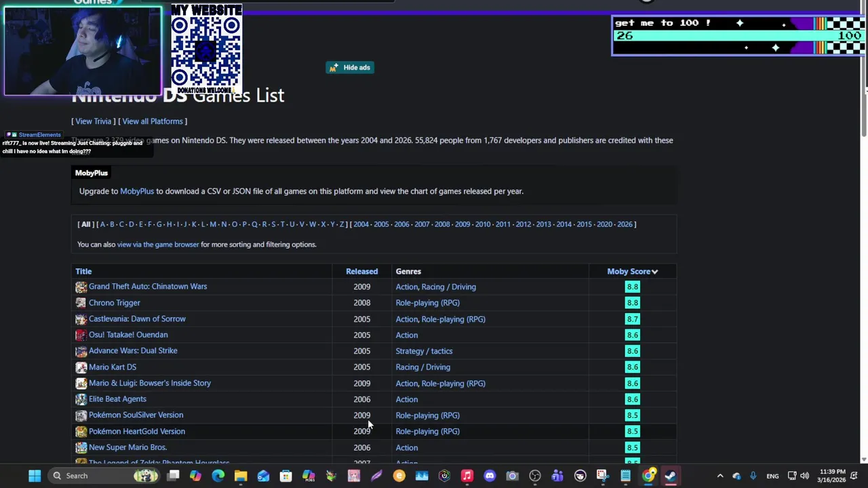Open the view via the game browser link
Viewport: 868px width, 488px height.
(158, 245)
